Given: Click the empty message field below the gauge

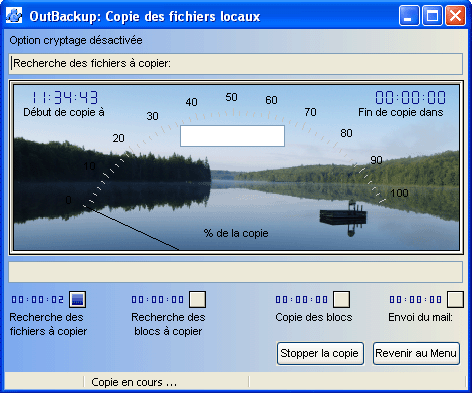Looking at the screenshot, I should (236, 272).
